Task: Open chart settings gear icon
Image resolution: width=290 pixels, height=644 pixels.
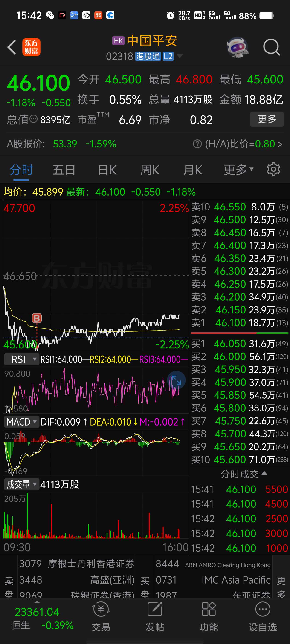Action: [x=273, y=170]
